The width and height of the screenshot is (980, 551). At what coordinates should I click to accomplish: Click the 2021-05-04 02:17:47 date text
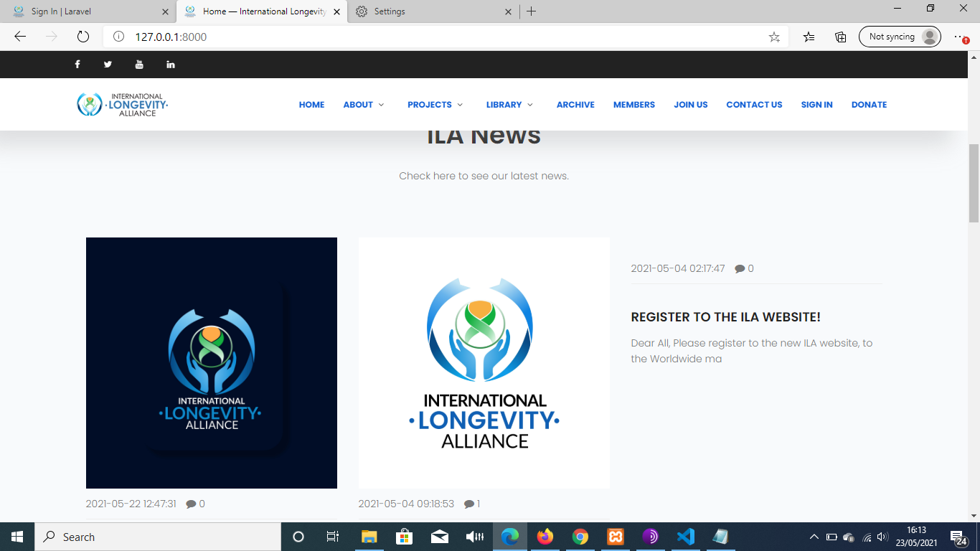678,269
